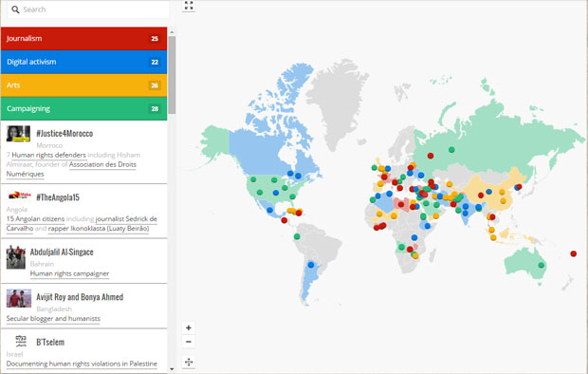Image resolution: width=588 pixels, height=374 pixels.
Task: Click the scroll up arrow of list
Action: [172, 32]
